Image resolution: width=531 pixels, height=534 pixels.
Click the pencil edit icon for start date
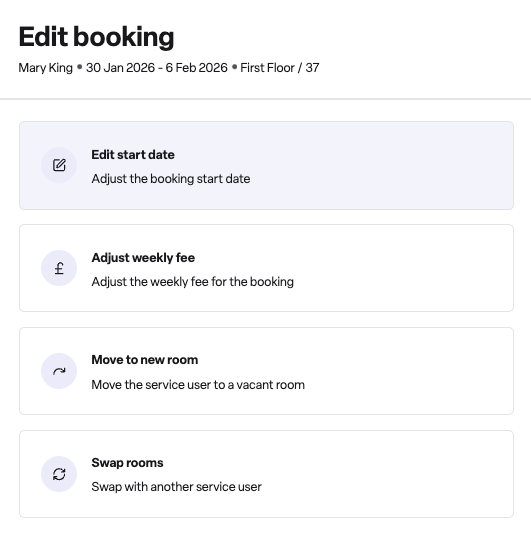59,165
